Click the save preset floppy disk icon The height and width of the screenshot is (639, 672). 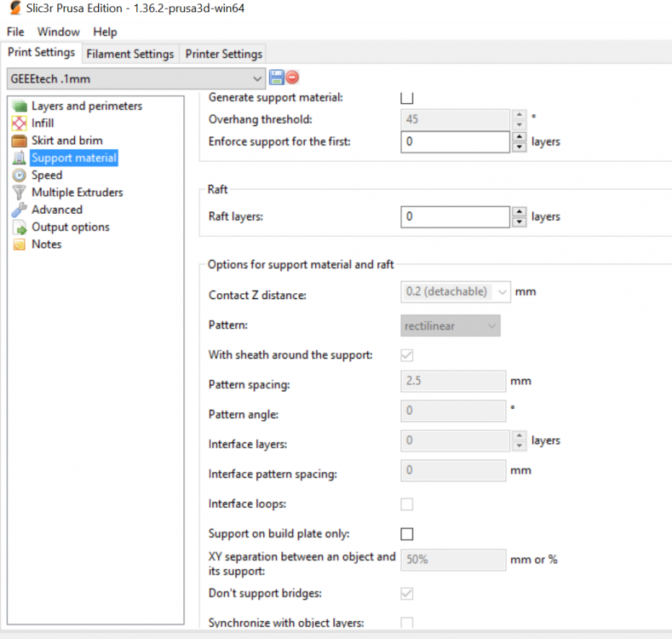point(276,78)
